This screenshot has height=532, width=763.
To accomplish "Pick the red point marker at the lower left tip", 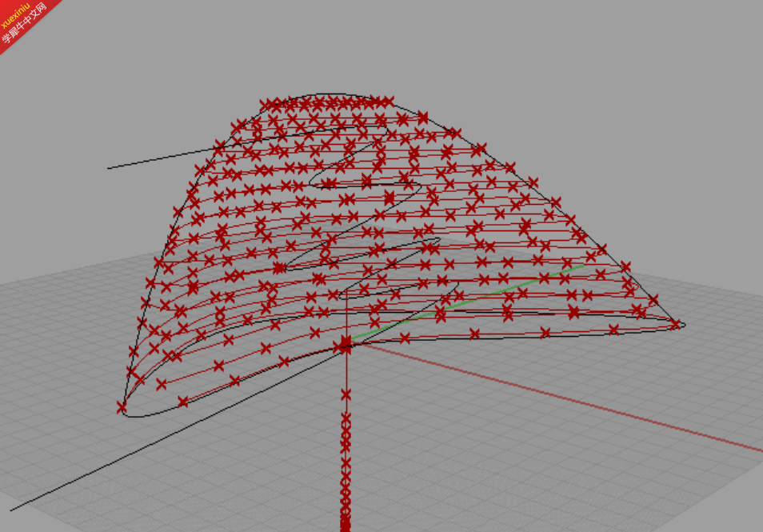I will [122, 406].
